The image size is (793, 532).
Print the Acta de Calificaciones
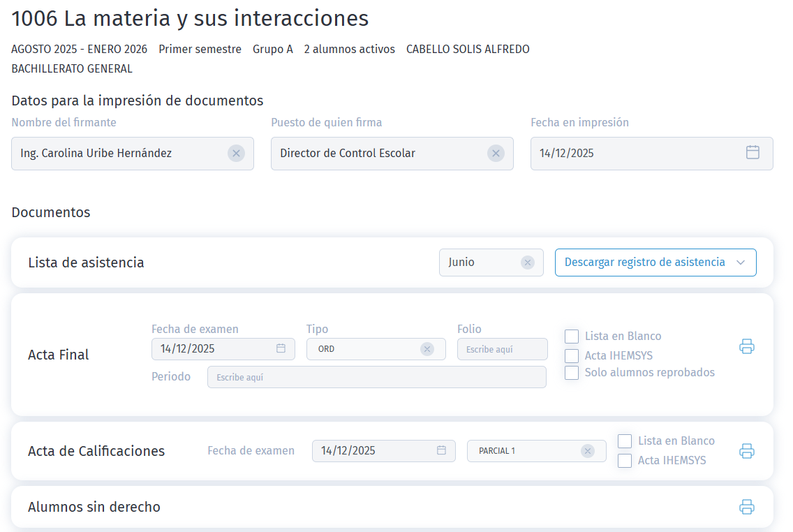tap(746, 451)
